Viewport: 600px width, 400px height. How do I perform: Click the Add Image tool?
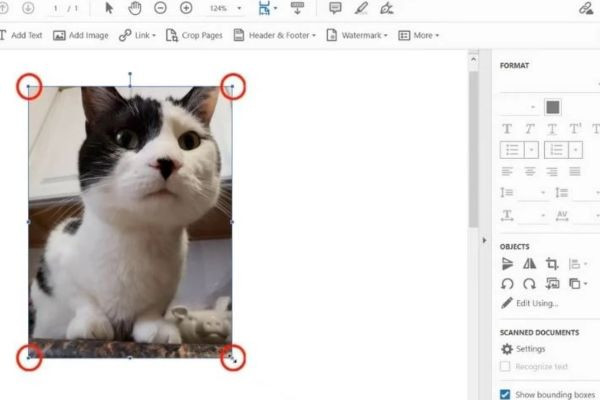(80, 35)
